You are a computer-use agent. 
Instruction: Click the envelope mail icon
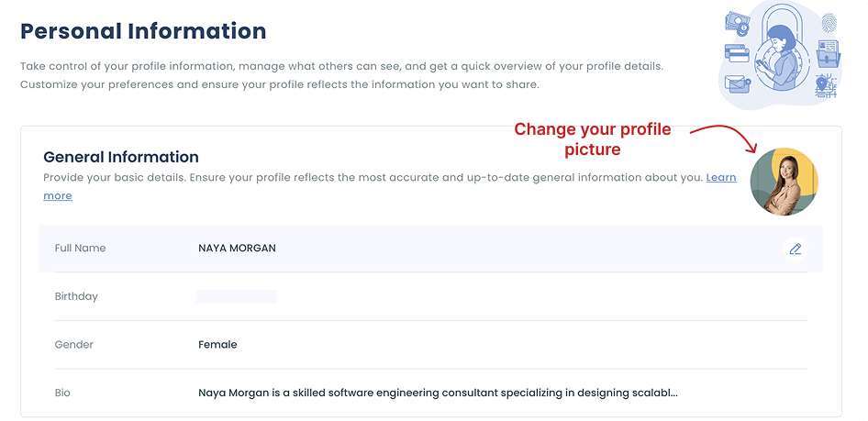tap(738, 83)
